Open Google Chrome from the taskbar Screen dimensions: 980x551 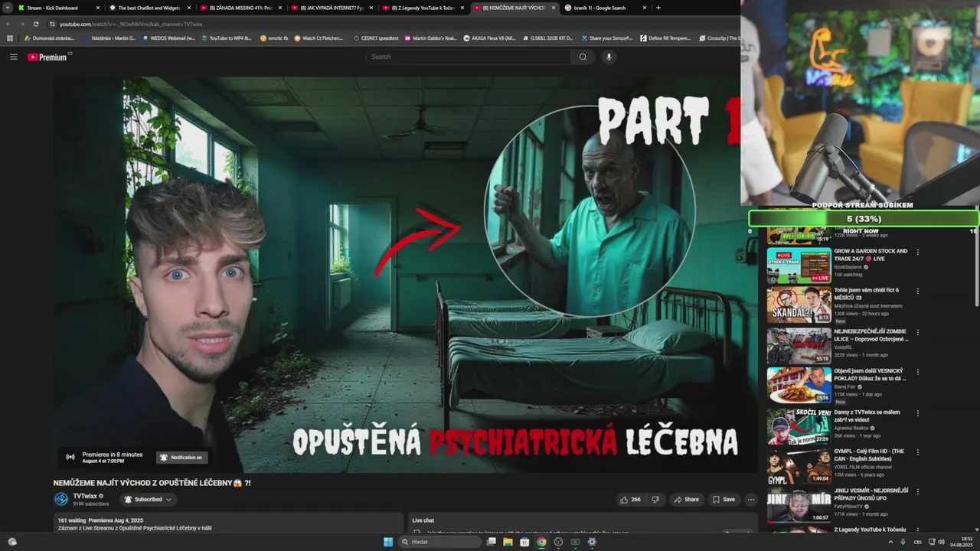541,542
